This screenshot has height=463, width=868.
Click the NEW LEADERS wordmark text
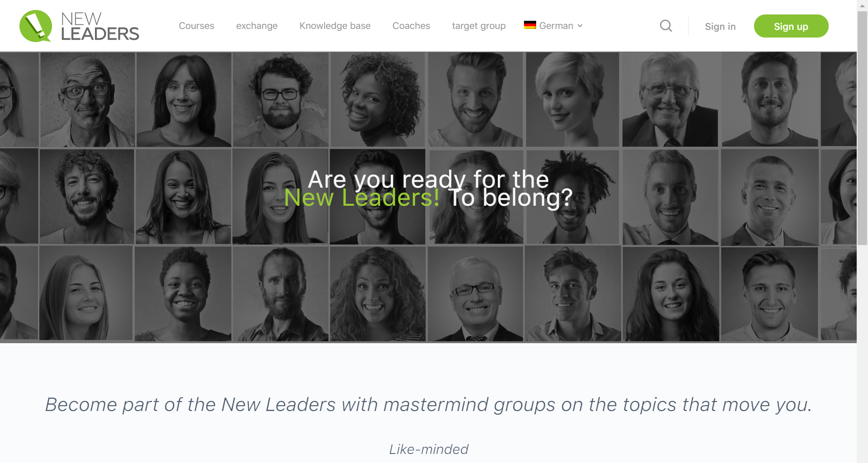(100, 26)
